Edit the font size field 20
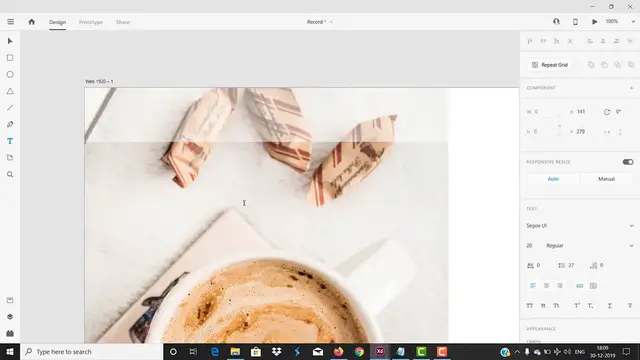Viewport: 640px width, 360px height. [529, 246]
